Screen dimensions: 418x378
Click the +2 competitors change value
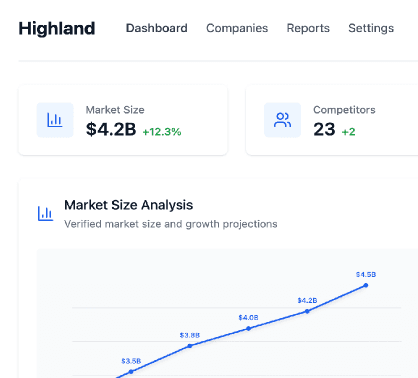click(349, 132)
